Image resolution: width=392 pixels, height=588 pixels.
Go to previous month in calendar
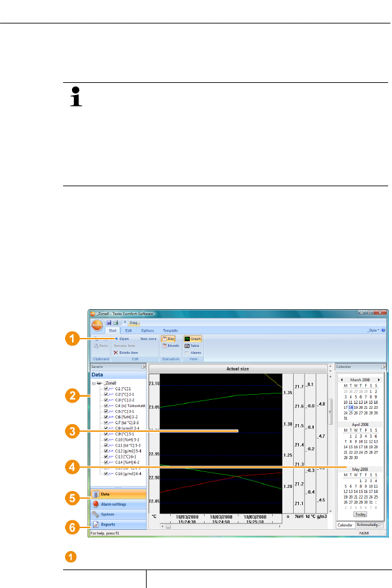[x=342, y=380]
